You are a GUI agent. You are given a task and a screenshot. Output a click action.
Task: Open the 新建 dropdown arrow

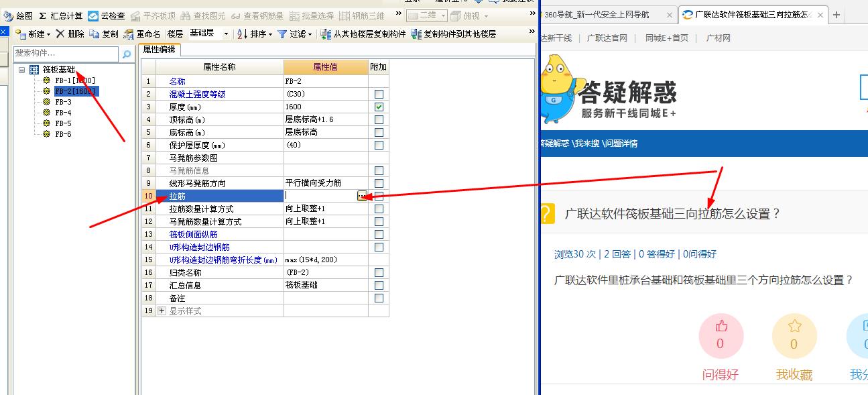pyautogui.click(x=48, y=34)
